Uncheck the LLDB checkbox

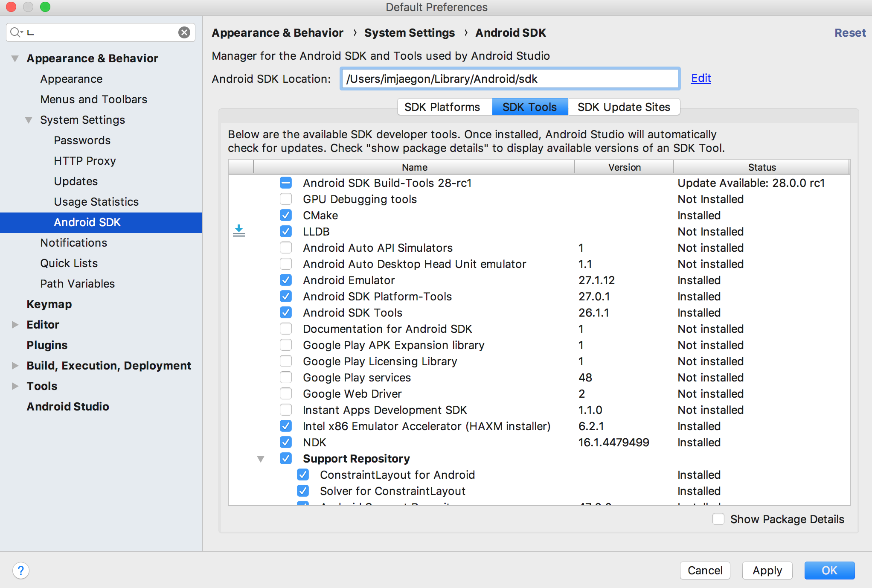(x=286, y=232)
